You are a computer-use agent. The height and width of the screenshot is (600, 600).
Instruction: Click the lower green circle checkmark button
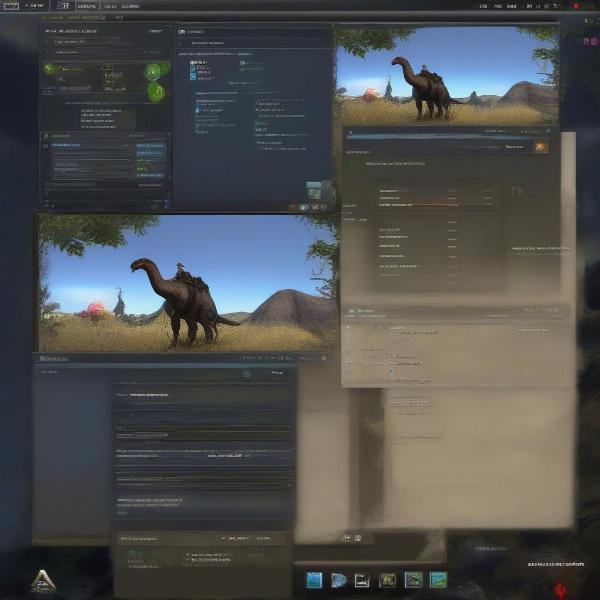[x=156, y=91]
